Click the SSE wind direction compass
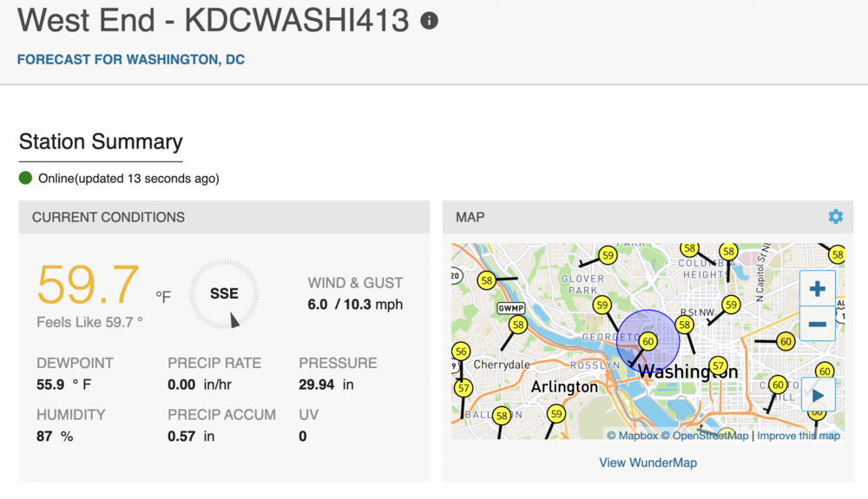868x499 pixels. click(224, 293)
